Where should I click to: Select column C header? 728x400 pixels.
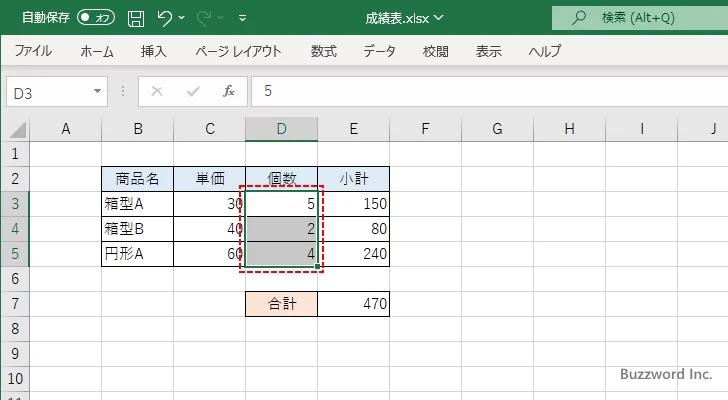(x=209, y=129)
